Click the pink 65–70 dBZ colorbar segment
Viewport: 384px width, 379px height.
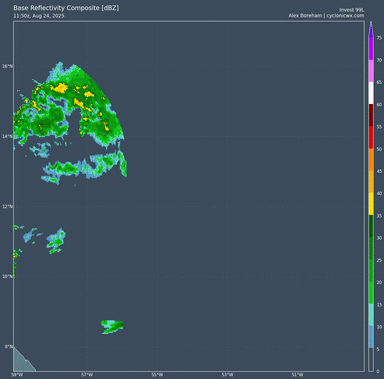point(371,71)
